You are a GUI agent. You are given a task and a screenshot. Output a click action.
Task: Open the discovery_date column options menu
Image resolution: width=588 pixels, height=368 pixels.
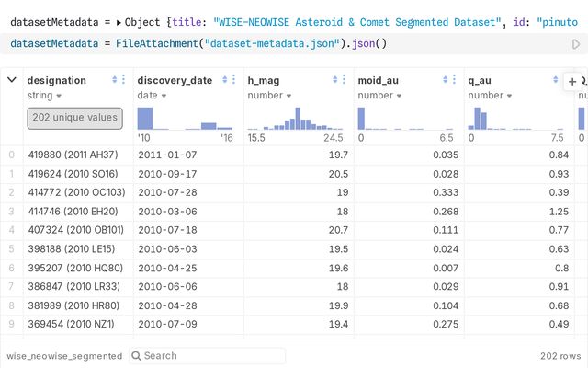[x=234, y=80]
